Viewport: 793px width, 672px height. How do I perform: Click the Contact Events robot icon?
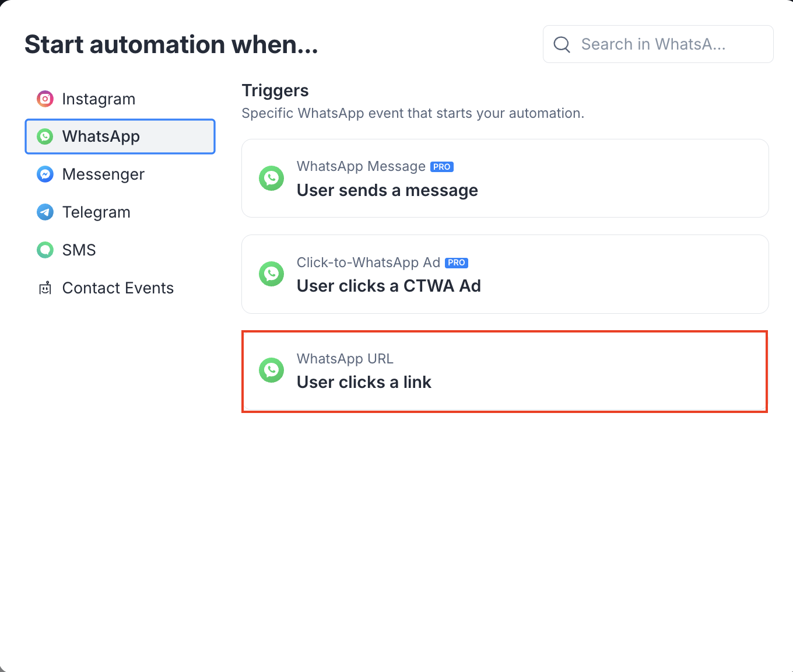pyautogui.click(x=45, y=288)
